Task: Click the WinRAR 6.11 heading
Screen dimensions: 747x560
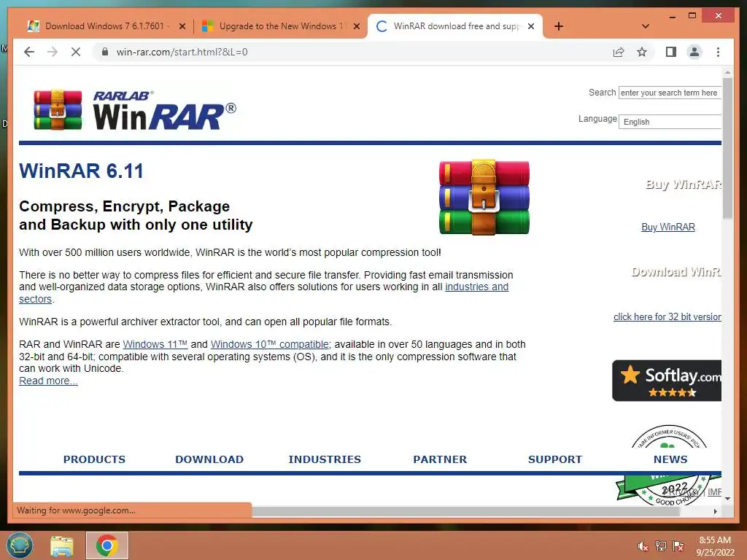Action: pos(81,171)
